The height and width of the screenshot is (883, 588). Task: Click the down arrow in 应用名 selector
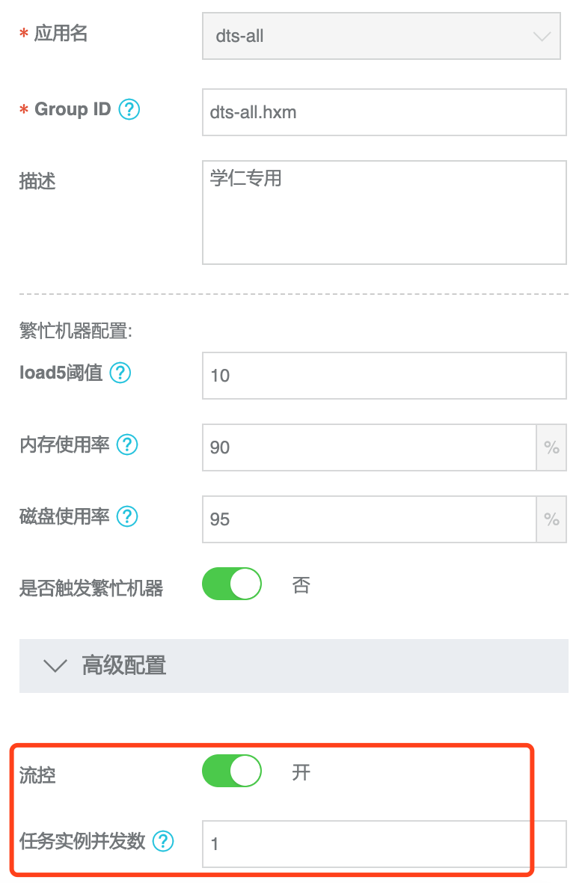coord(542,36)
